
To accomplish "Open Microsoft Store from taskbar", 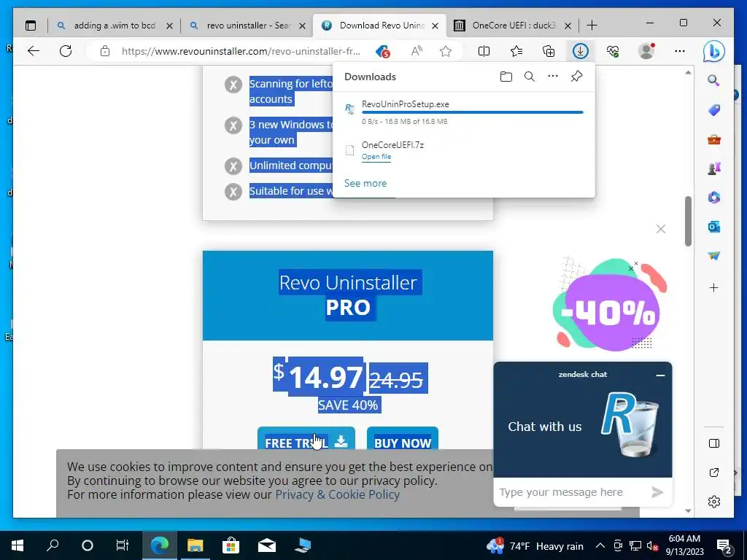I will (x=231, y=545).
